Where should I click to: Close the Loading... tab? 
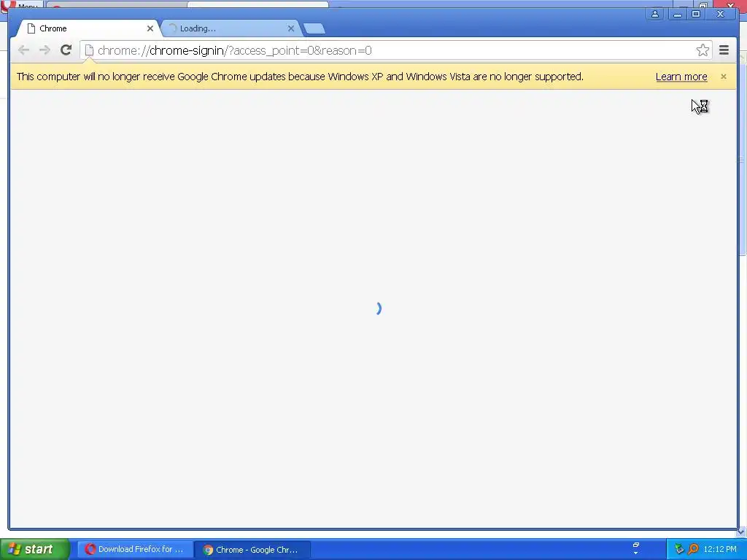pos(291,28)
